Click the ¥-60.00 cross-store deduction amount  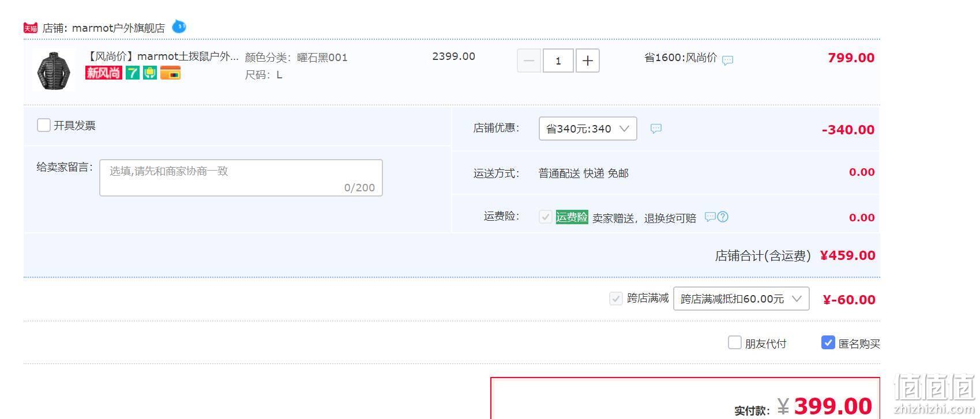[x=848, y=300]
